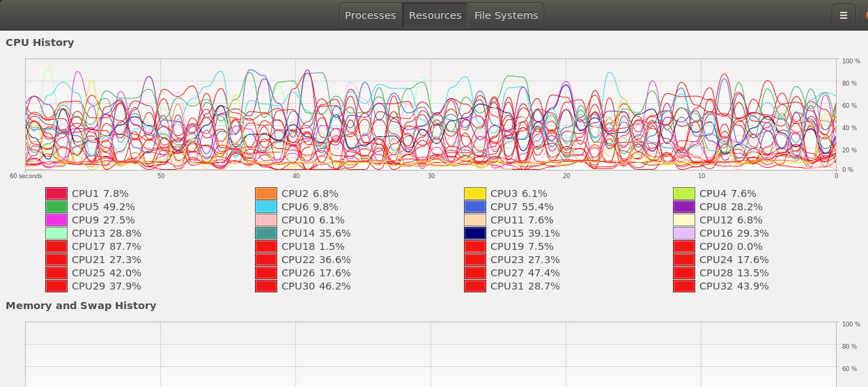
Task: Click the CPU7 blue color swatch
Action: pyautogui.click(x=475, y=207)
